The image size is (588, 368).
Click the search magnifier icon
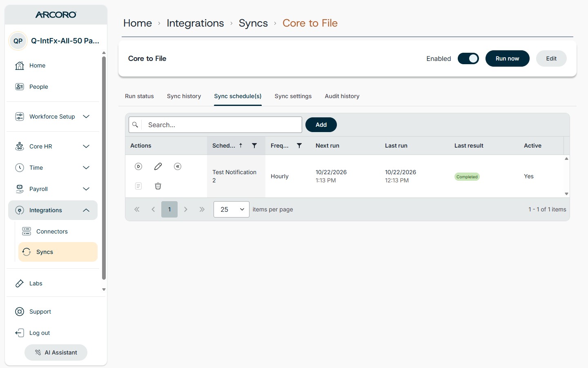point(135,125)
